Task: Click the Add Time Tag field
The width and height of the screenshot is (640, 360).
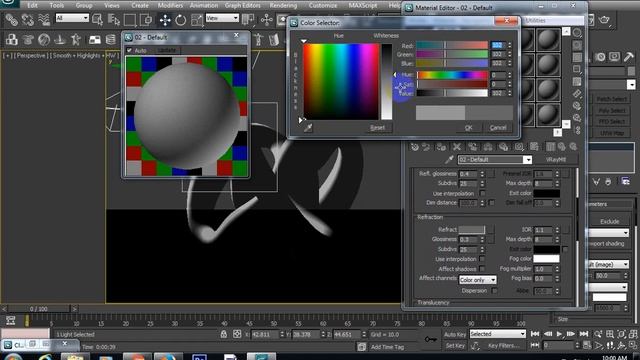Action: tap(387, 347)
